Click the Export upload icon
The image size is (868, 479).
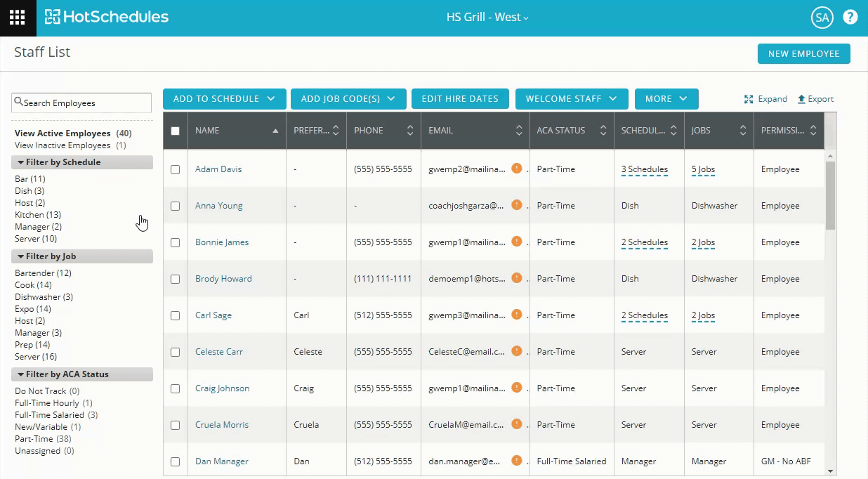tap(801, 99)
